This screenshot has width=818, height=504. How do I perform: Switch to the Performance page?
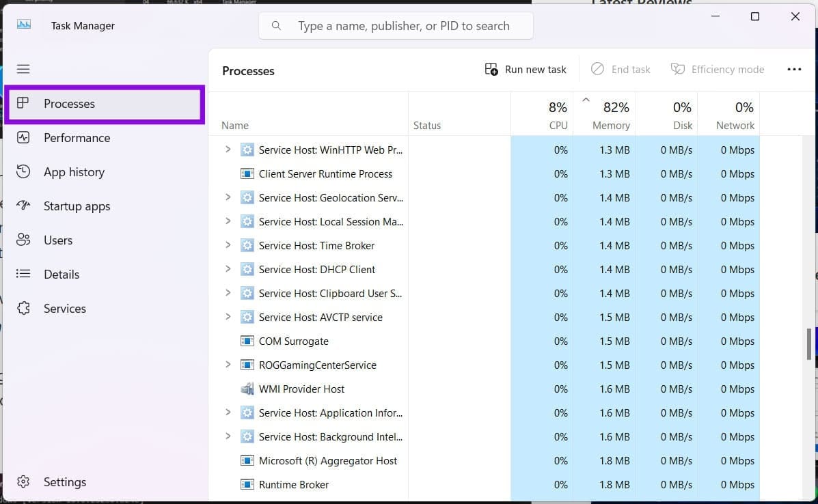point(105,138)
